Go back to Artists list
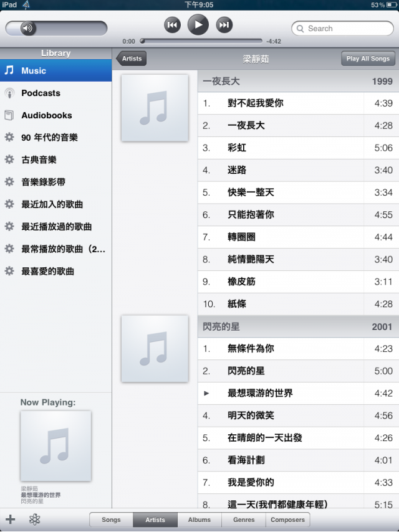Screen dimensions: 399x532 click(132, 59)
